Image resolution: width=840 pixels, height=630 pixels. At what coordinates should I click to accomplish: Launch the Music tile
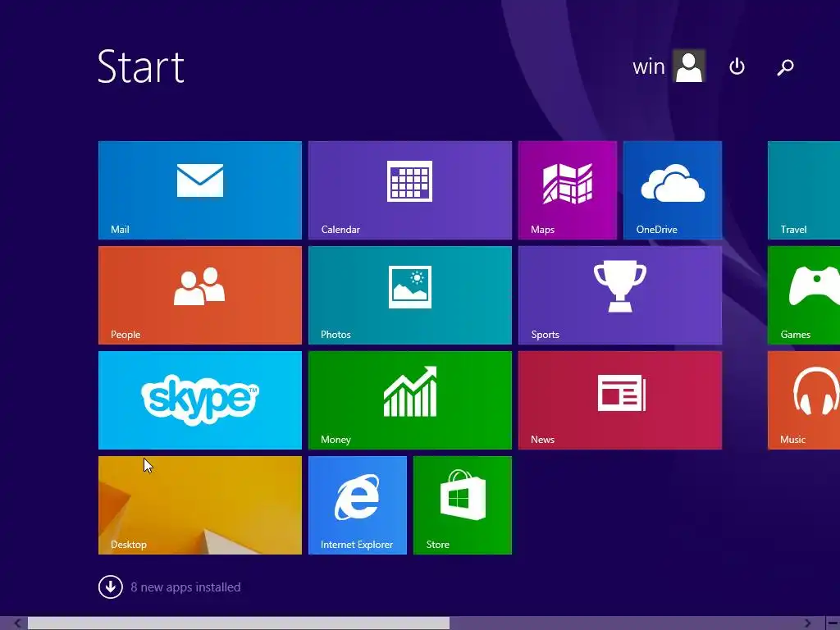click(804, 400)
